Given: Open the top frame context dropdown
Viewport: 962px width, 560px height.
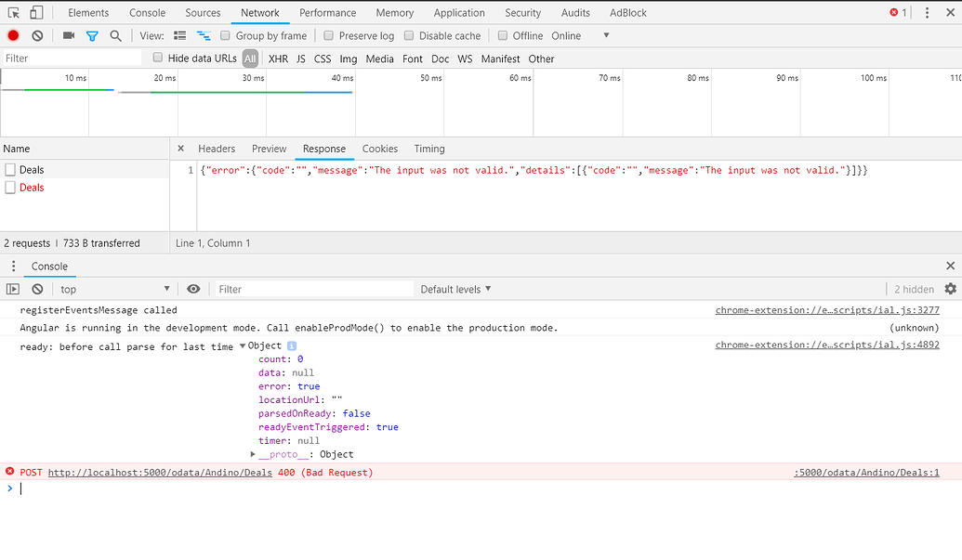Looking at the screenshot, I should coord(113,289).
